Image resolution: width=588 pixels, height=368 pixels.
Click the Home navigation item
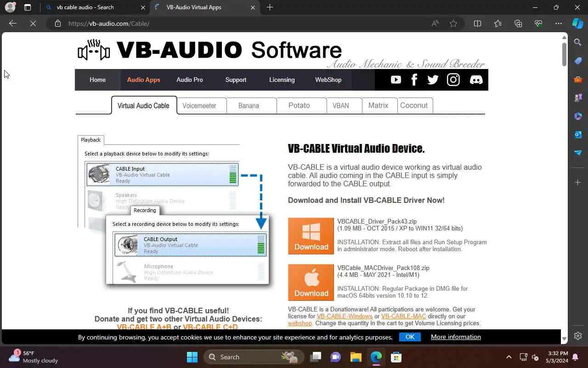pos(97,80)
